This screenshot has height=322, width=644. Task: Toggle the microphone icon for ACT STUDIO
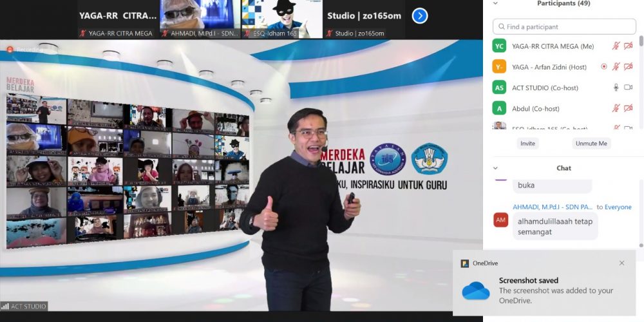tap(616, 87)
